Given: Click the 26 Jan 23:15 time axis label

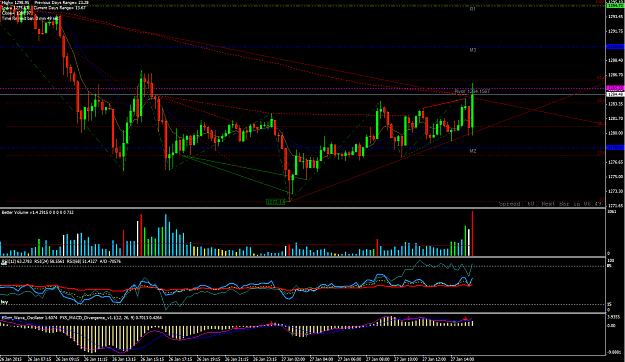Looking at the screenshot, I should pos(265,359).
